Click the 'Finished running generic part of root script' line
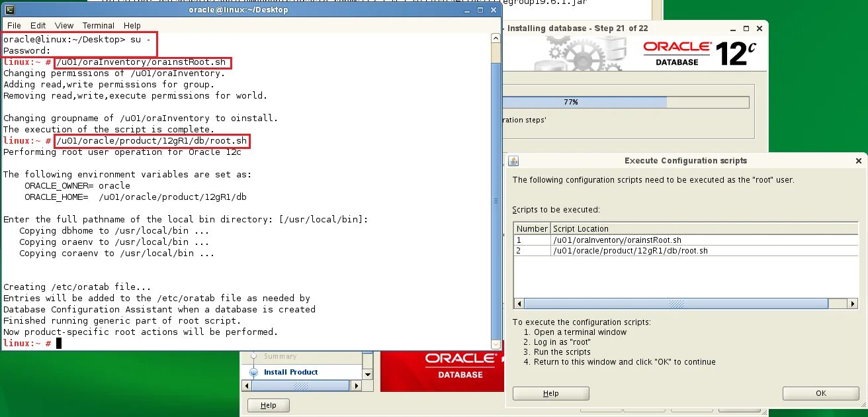 coord(122,321)
